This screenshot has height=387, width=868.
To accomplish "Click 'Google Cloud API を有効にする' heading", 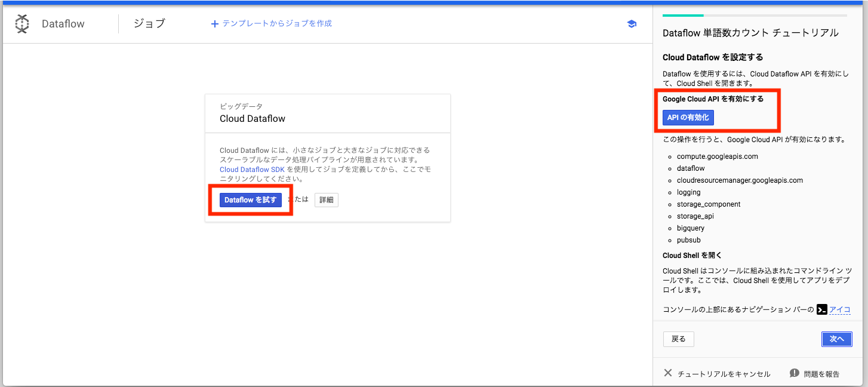I will (x=713, y=99).
